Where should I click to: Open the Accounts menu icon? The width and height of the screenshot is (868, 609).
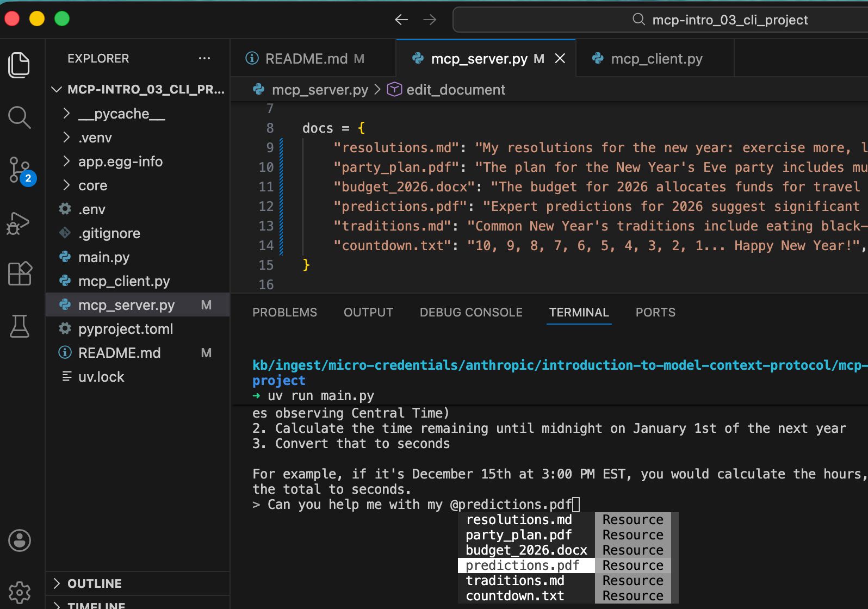click(x=20, y=540)
